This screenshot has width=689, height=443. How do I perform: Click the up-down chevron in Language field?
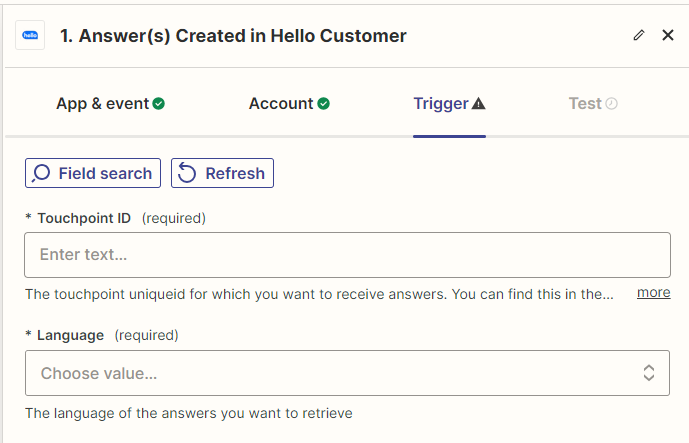coord(649,373)
